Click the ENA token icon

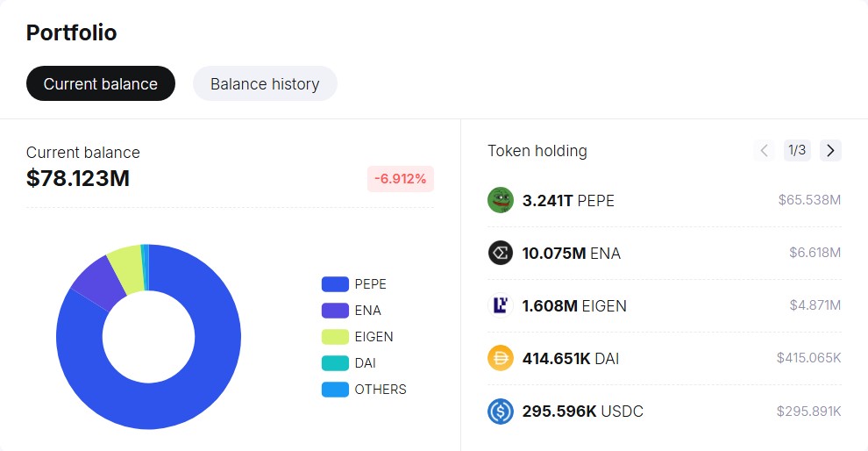coord(500,253)
